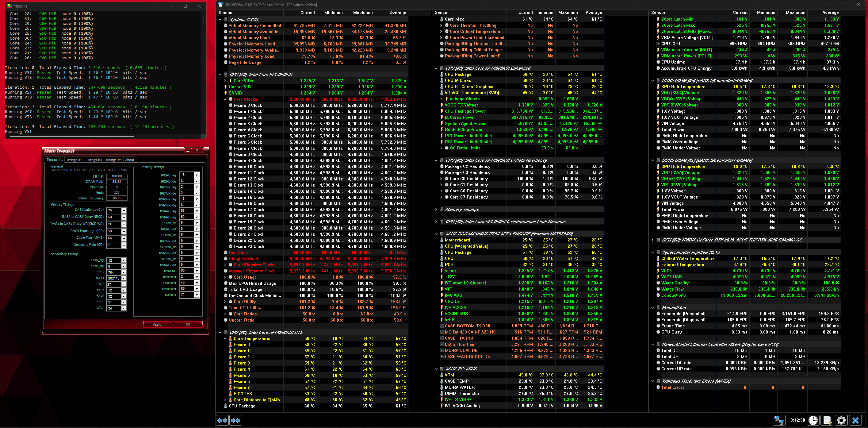
Task: Expand the OC Ratio Limits row
Action: (x=441, y=148)
